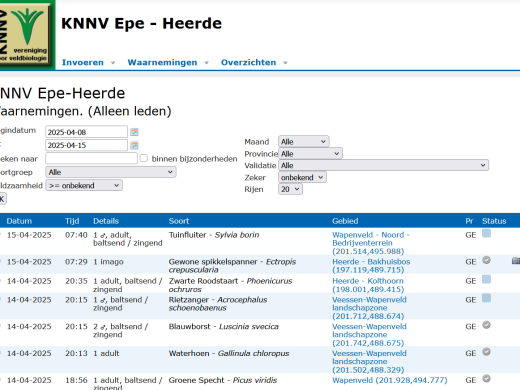Click the status checkmark for Gewone spikkelspanner
520x390 pixels.
pos(486,260)
